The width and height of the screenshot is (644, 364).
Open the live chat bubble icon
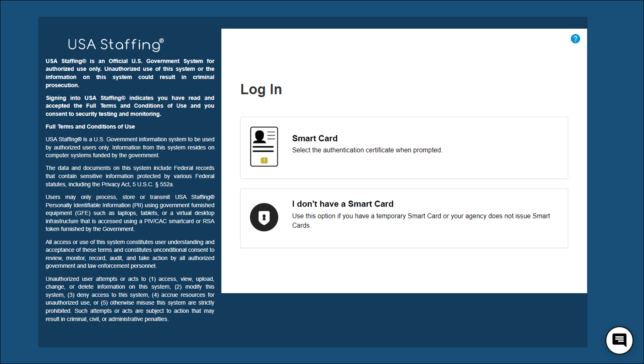[x=619, y=340]
